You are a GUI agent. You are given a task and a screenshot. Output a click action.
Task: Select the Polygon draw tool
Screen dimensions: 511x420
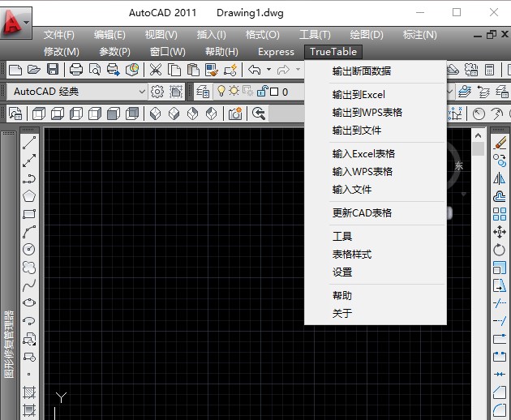29,196
